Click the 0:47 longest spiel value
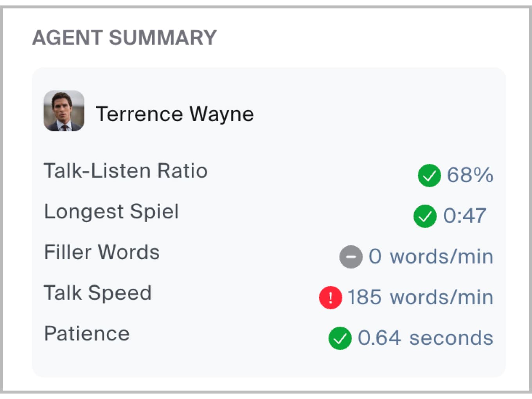Image resolution: width=532 pixels, height=399 pixels. coord(465,216)
